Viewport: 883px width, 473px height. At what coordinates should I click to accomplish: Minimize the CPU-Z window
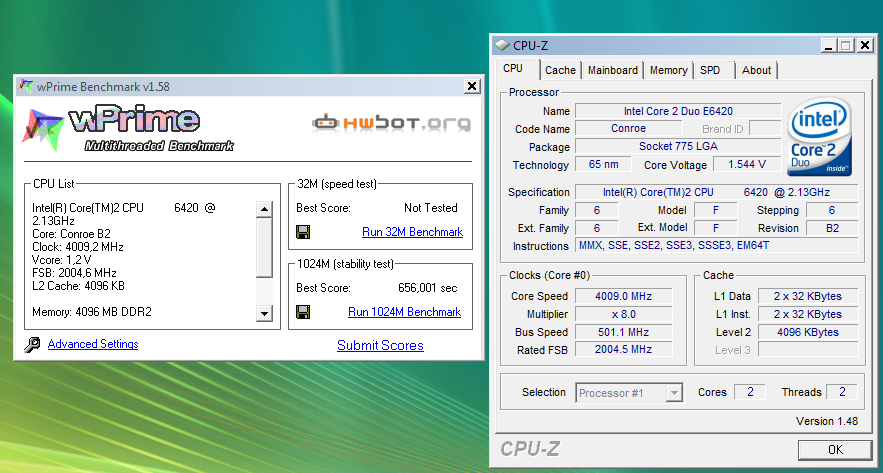tap(828, 46)
